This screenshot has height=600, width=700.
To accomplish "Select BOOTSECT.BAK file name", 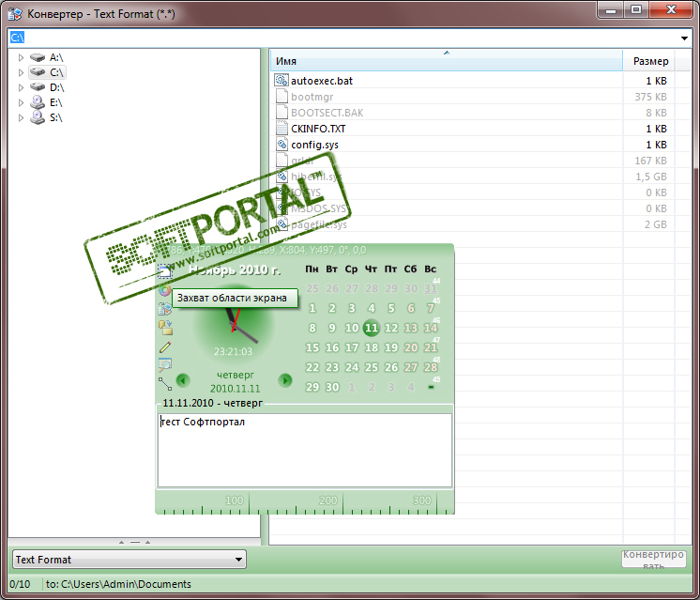I will pos(327,113).
